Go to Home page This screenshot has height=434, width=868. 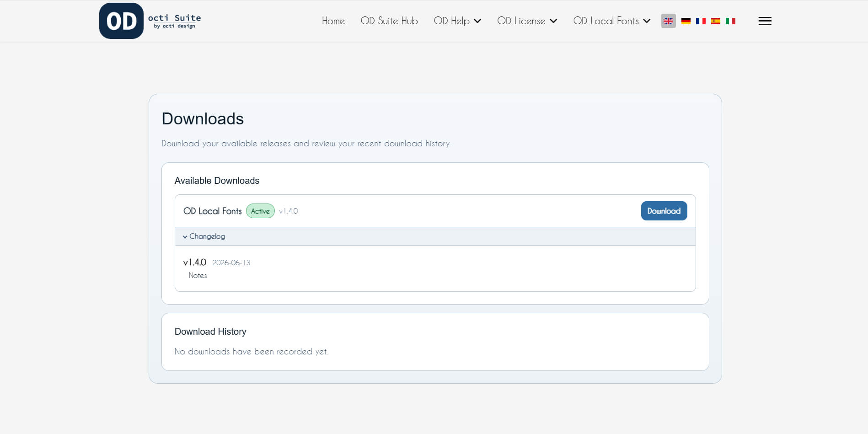point(333,21)
